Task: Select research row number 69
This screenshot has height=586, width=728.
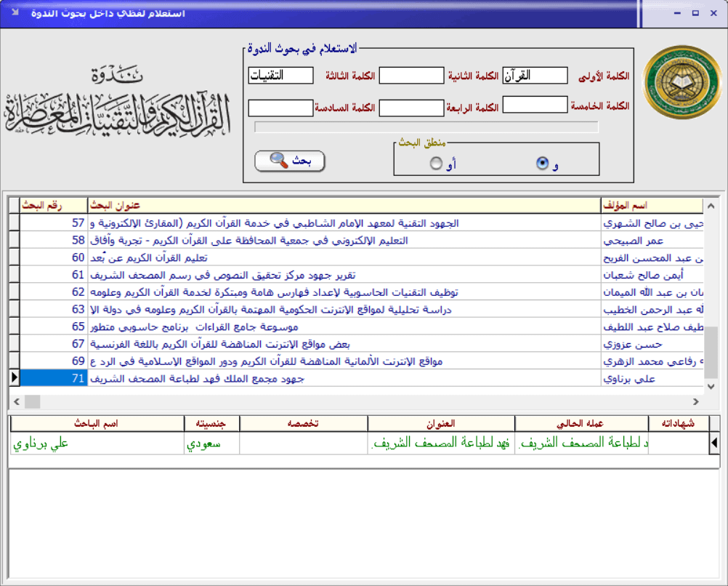Action: click(357, 361)
